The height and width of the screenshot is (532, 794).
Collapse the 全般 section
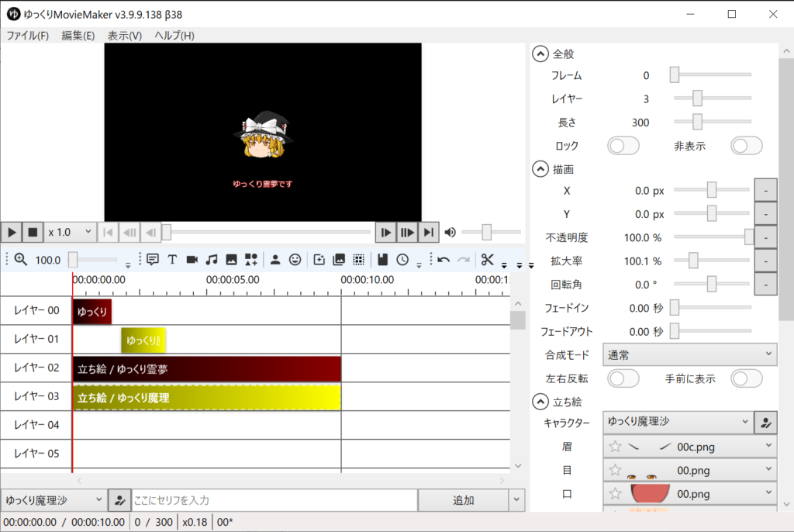540,54
